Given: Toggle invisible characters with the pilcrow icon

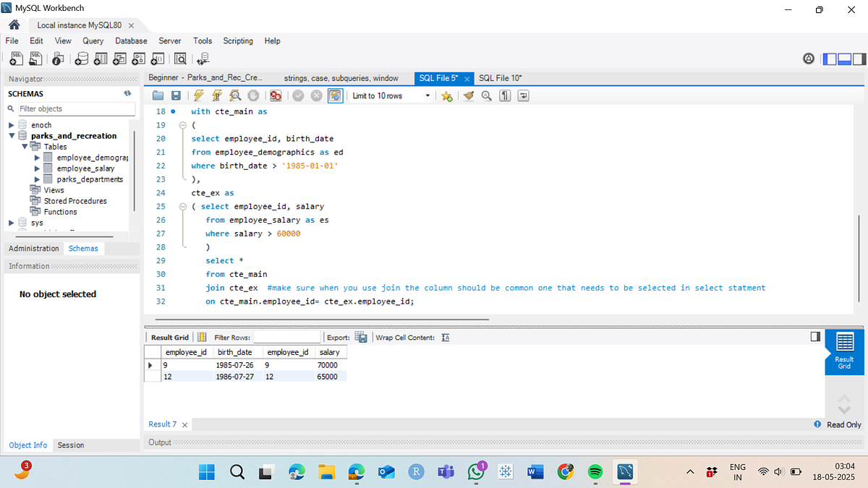Looking at the screenshot, I should [x=505, y=95].
